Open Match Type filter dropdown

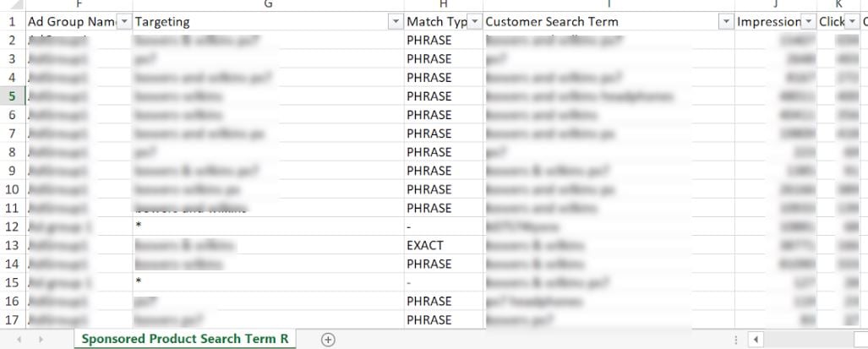(475, 22)
